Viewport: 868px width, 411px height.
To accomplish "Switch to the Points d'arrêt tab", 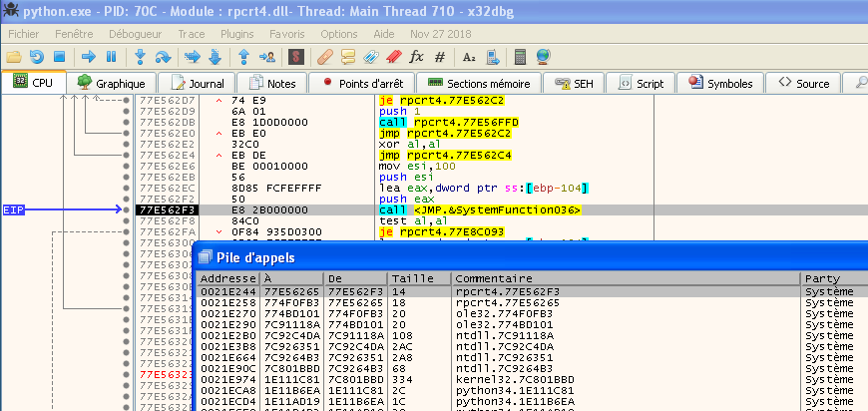I will (362, 84).
